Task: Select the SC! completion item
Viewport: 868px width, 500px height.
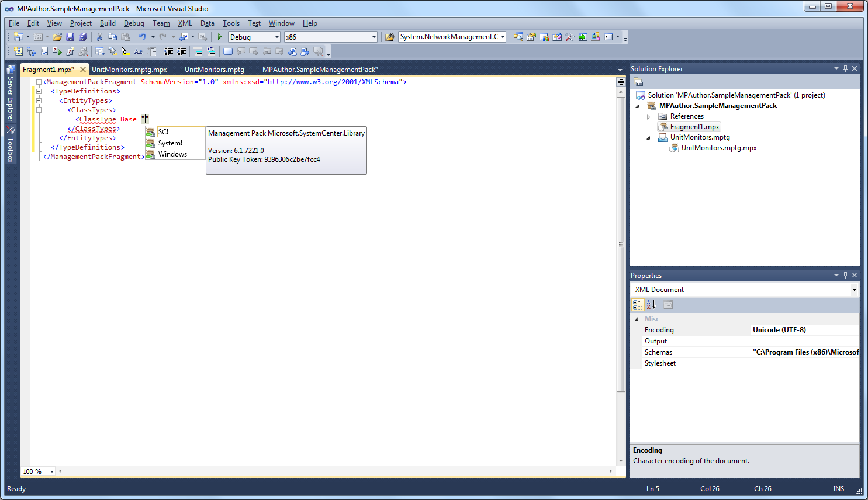Action: coord(175,132)
